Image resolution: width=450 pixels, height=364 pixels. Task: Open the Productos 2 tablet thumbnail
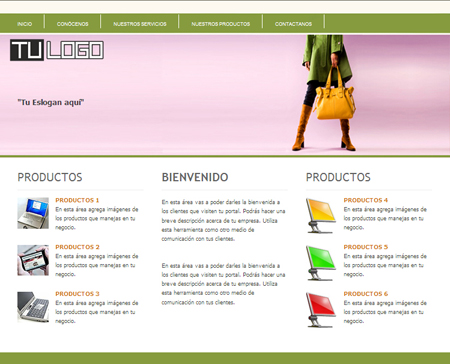[x=33, y=260]
